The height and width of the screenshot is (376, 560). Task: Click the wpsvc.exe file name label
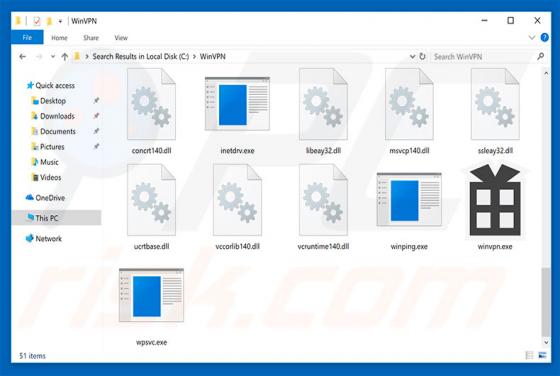[151, 342]
